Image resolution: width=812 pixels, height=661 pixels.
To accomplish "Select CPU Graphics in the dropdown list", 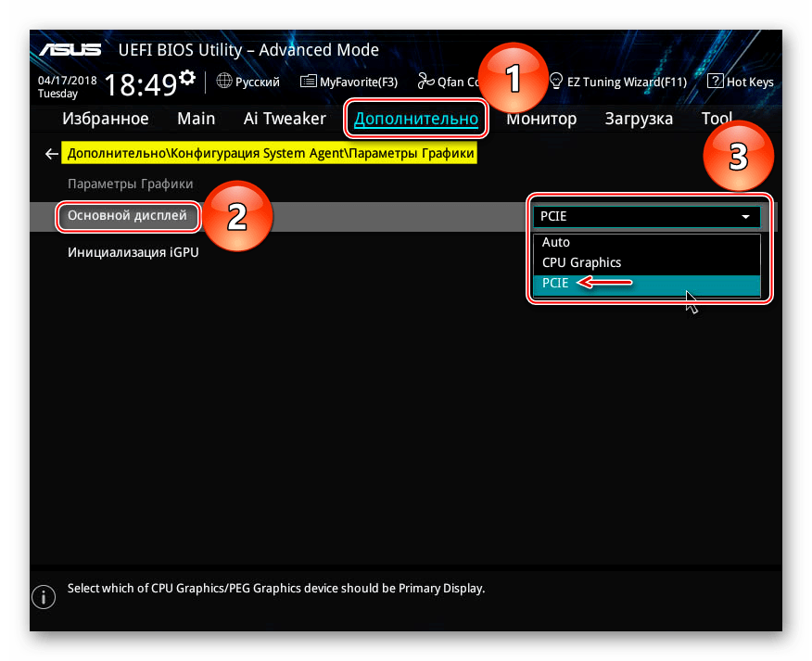I will click(x=581, y=262).
